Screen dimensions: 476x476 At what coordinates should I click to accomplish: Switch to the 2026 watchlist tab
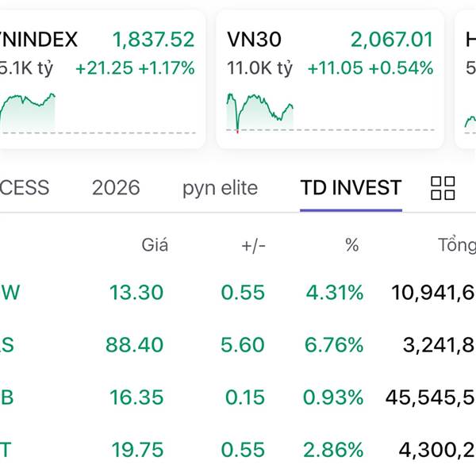116,188
